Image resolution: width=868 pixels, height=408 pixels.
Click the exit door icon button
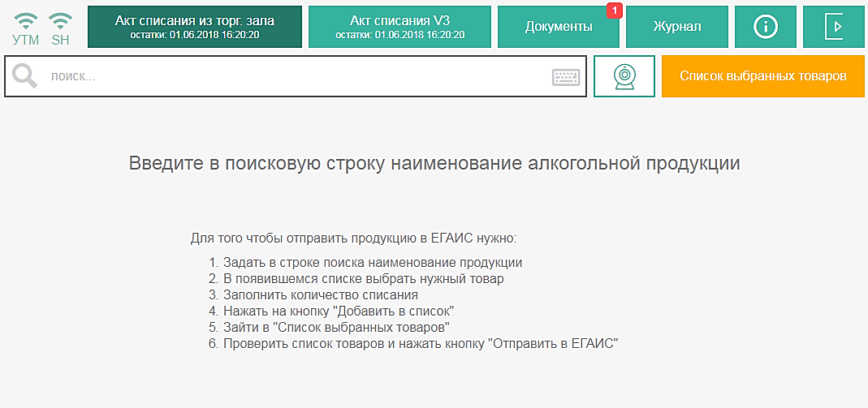click(834, 27)
